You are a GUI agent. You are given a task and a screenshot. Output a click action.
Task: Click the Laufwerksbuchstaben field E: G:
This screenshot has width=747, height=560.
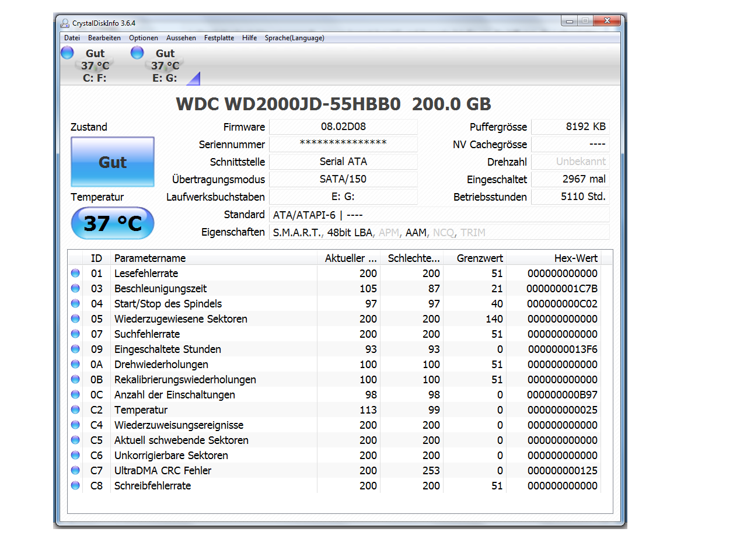[343, 197]
